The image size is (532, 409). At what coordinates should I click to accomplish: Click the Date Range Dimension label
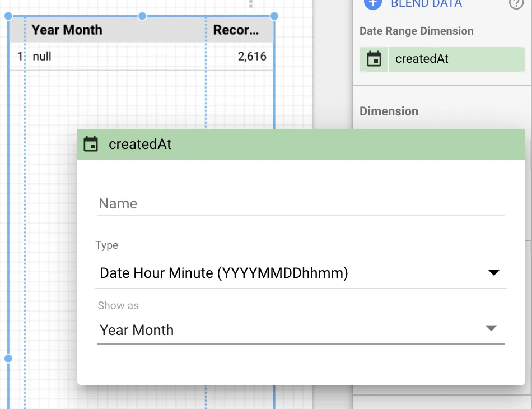point(416,31)
